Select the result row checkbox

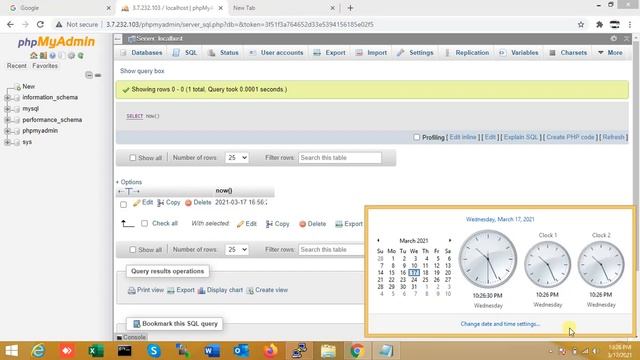tap(123, 204)
